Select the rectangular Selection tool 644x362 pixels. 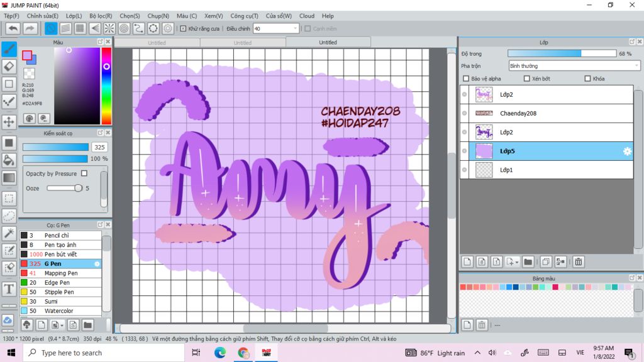(9, 199)
